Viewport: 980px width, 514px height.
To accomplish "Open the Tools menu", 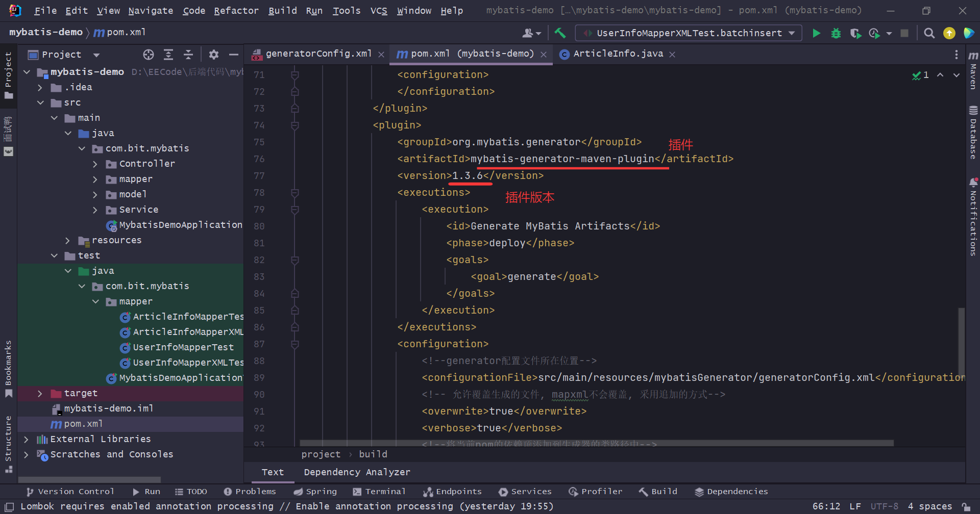I will coord(347,11).
